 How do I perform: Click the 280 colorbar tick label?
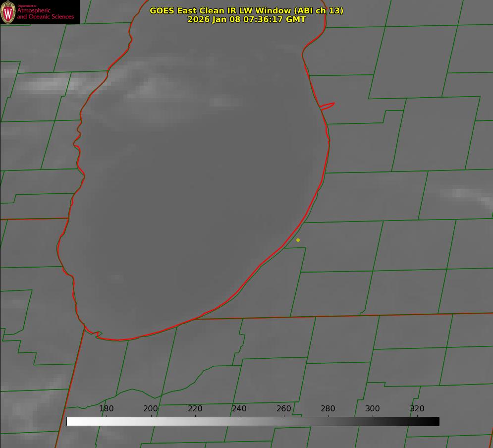point(328,409)
